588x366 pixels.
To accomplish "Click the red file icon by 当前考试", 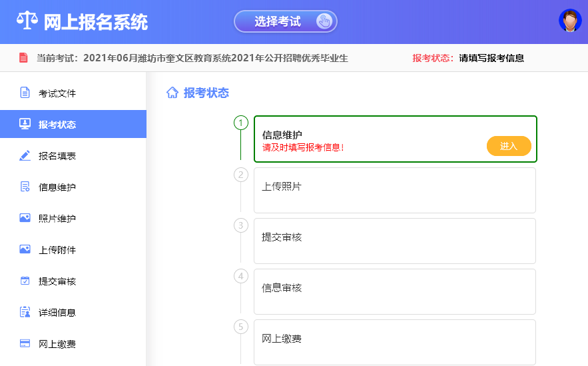I will [x=23, y=58].
